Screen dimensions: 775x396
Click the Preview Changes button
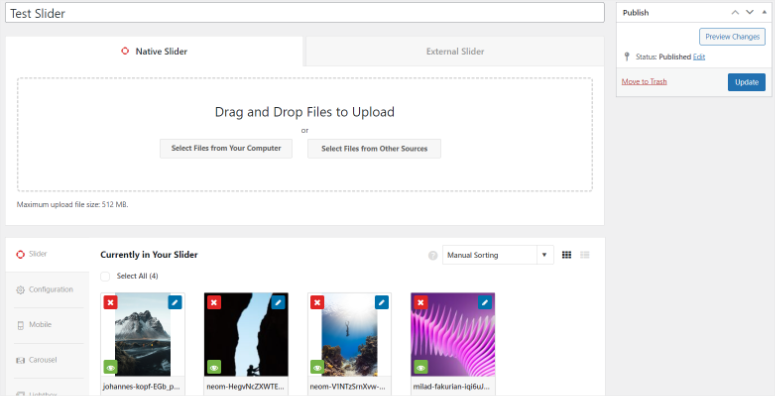tap(732, 37)
